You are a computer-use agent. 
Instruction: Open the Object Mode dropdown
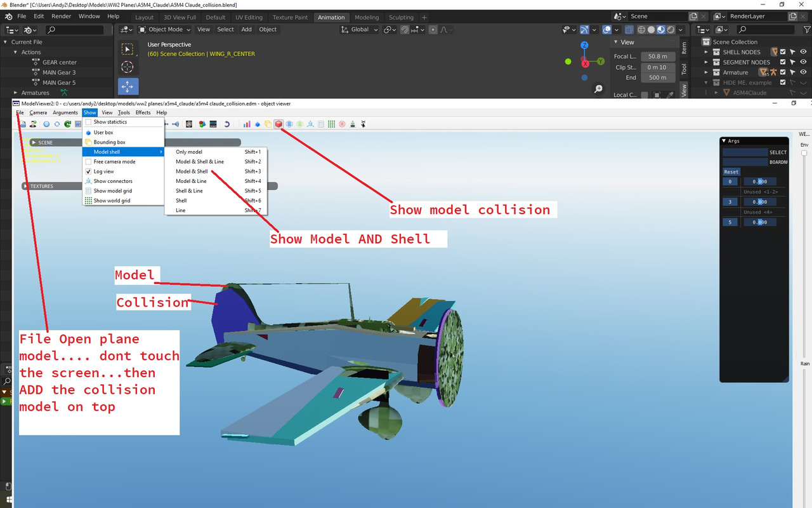click(164, 29)
